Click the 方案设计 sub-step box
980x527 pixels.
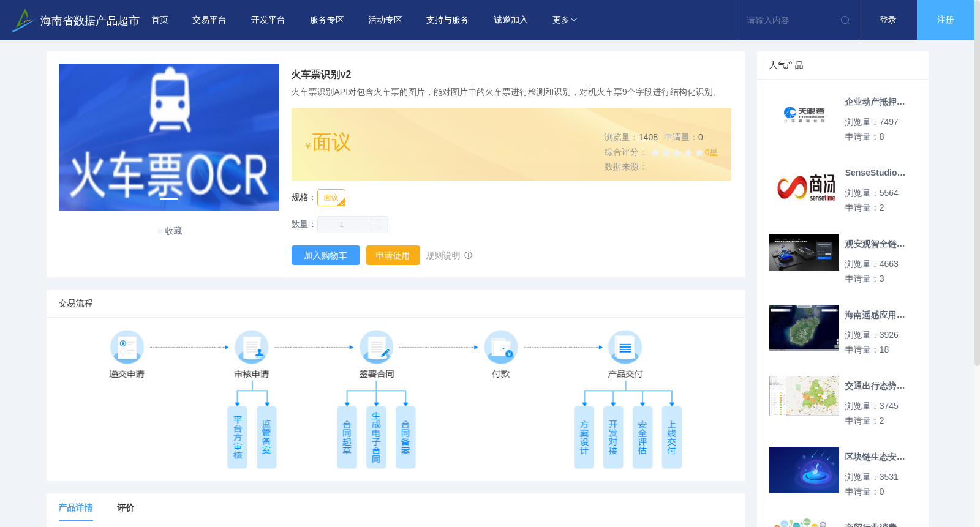coord(584,438)
